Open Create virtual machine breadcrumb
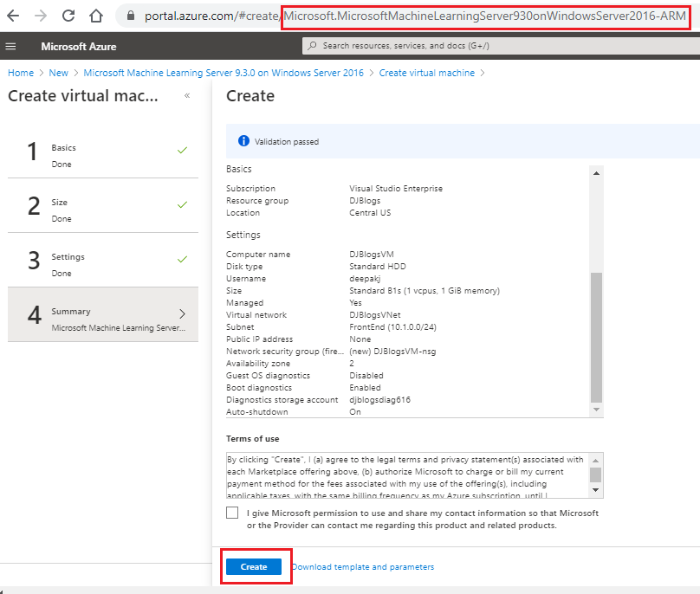 tap(427, 73)
